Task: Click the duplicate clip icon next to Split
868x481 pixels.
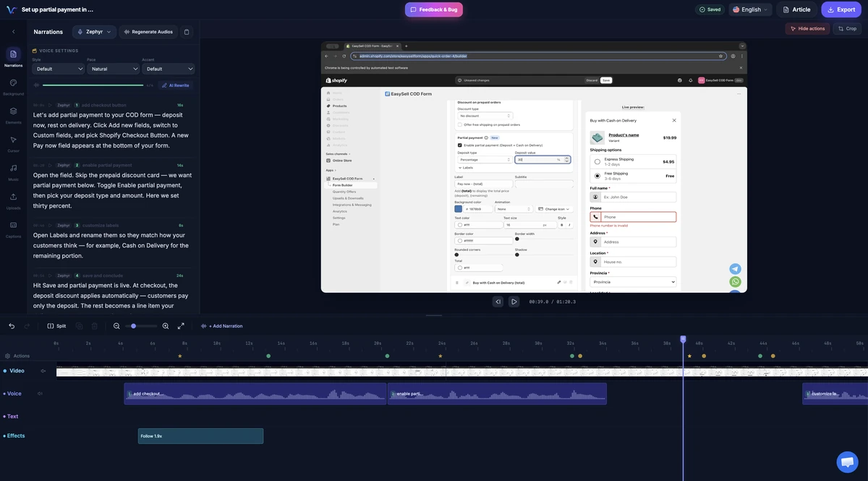Action: [79, 326]
